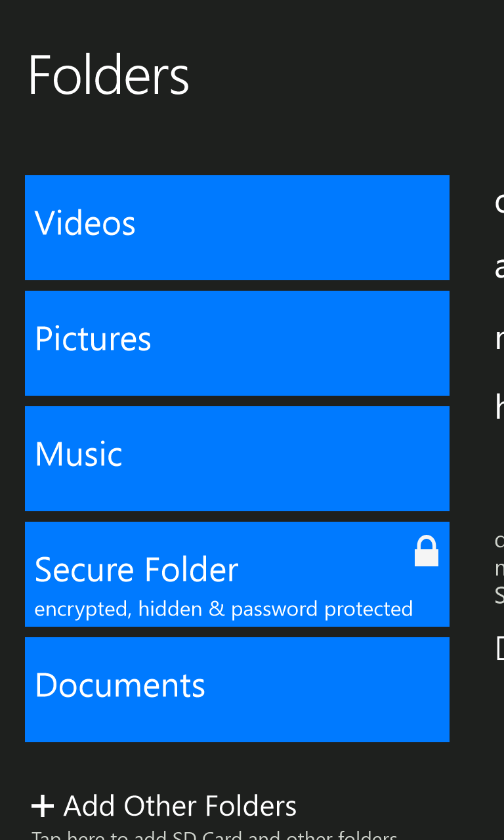Image resolution: width=504 pixels, height=840 pixels.
Task: Open the Music folder tile
Action: [x=237, y=459]
